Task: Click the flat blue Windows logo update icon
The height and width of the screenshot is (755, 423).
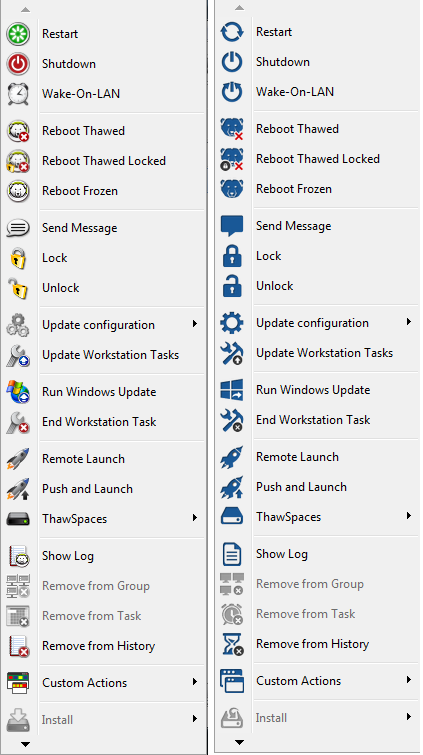Action: (232, 390)
